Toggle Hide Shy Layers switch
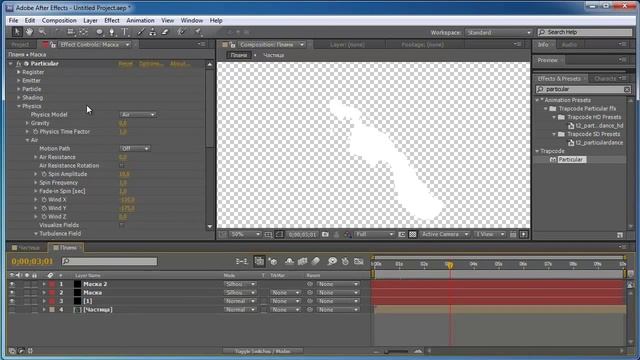Image resolution: width=640 pixels, height=360 pixels. (x=289, y=261)
